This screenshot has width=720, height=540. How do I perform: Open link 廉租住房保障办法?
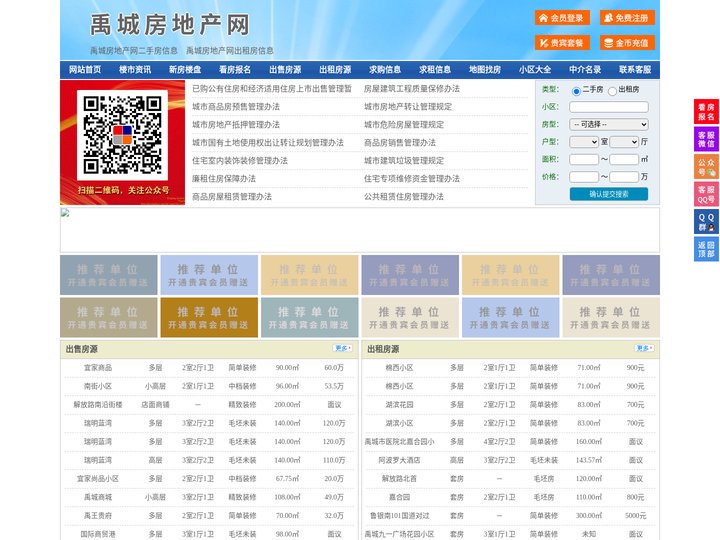[x=224, y=179]
